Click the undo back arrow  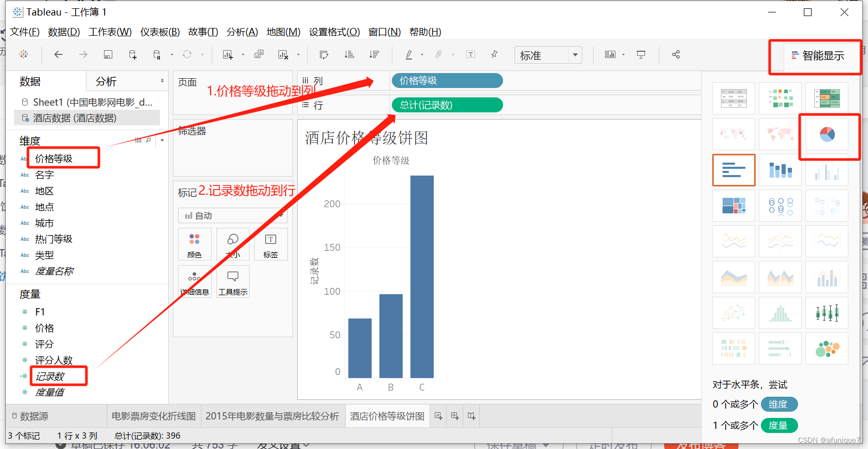pos(58,54)
